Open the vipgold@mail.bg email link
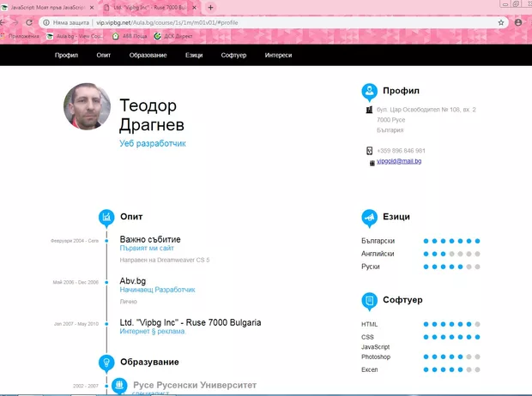 click(399, 161)
